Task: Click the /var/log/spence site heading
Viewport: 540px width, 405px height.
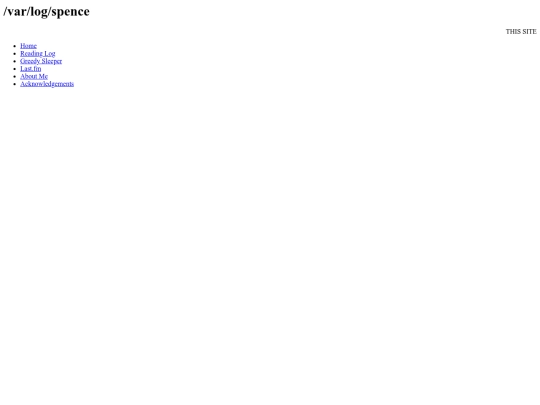Action: (46, 11)
